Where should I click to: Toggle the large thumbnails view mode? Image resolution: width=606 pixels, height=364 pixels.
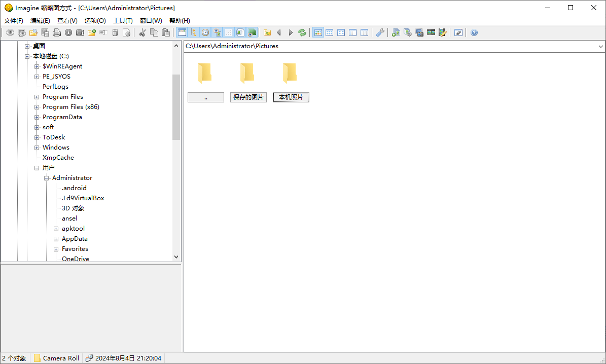pyautogui.click(x=318, y=32)
